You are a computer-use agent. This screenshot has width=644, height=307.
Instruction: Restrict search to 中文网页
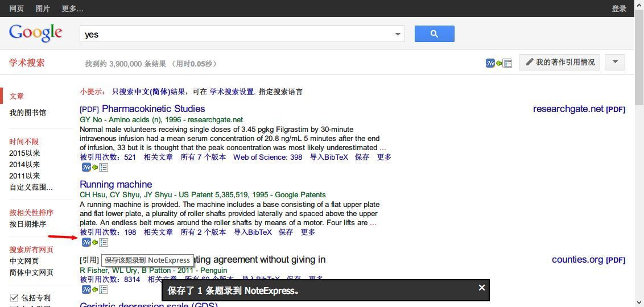(24, 261)
